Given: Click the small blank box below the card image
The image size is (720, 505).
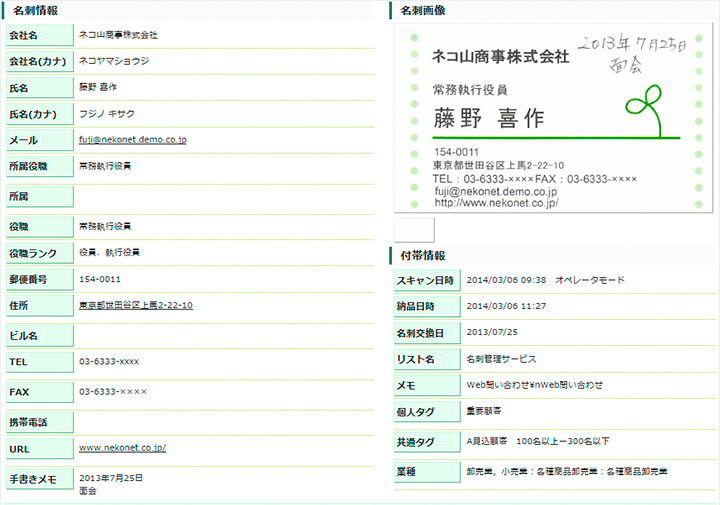Looking at the screenshot, I should pyautogui.click(x=414, y=228).
